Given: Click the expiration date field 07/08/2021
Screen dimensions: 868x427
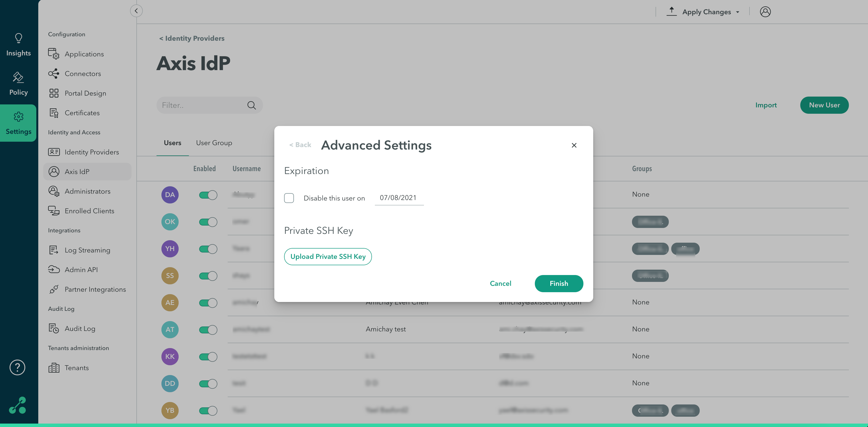Looking at the screenshot, I should point(398,198).
